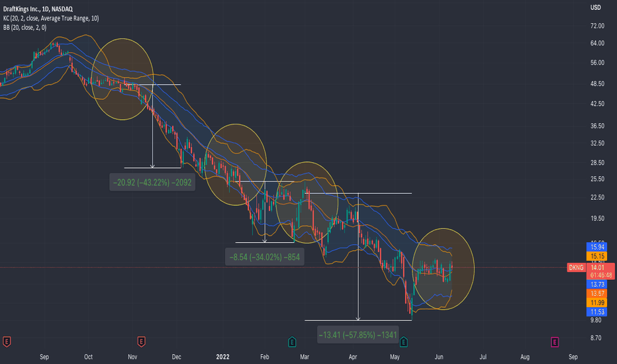
Task: Click the USD currency label
Action: click(x=595, y=7)
